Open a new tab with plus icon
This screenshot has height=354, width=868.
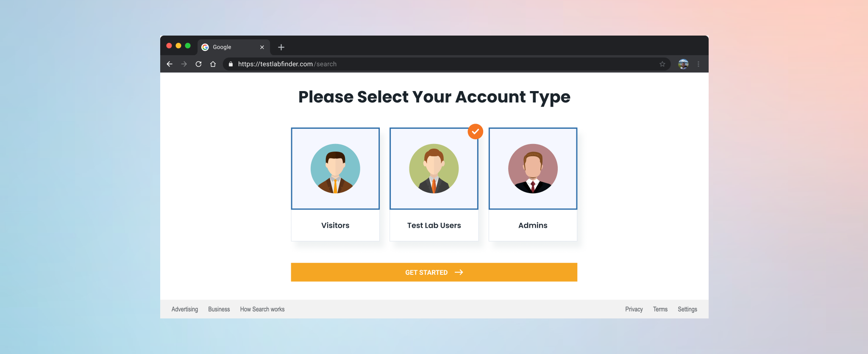tap(281, 47)
